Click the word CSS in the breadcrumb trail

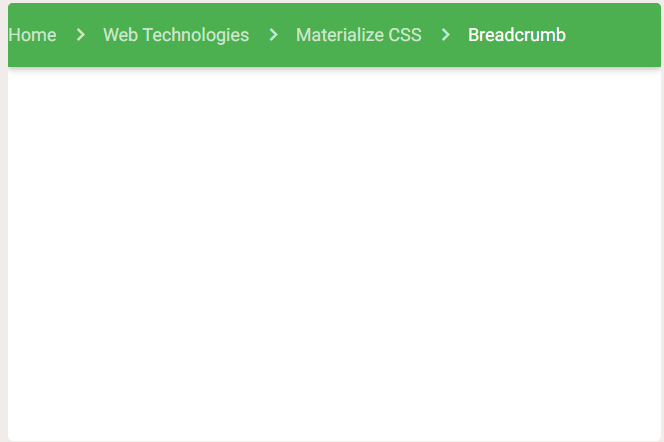click(x=405, y=35)
